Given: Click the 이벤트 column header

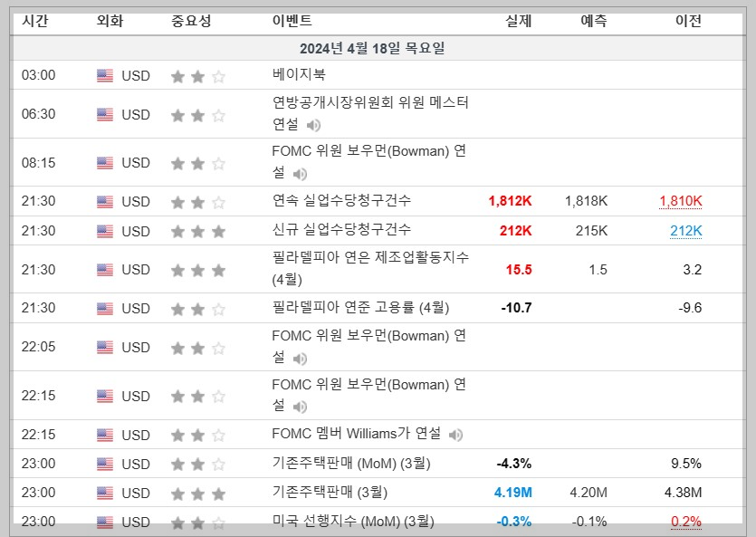Looking at the screenshot, I should click(292, 21).
